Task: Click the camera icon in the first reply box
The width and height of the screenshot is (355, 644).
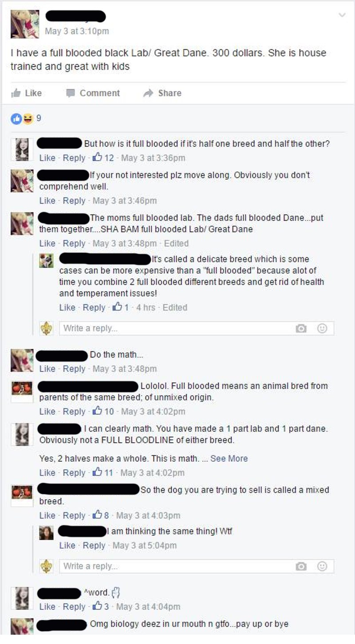Action: click(x=301, y=329)
